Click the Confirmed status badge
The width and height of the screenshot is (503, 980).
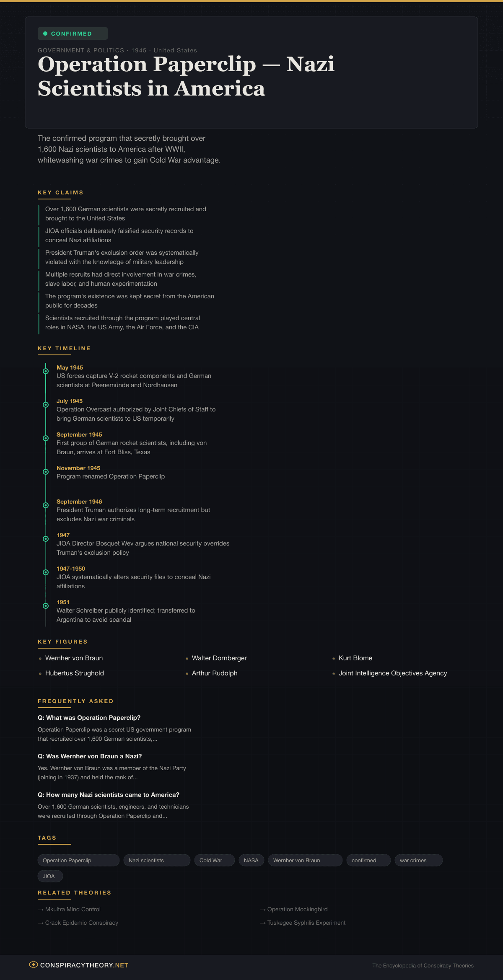click(73, 34)
